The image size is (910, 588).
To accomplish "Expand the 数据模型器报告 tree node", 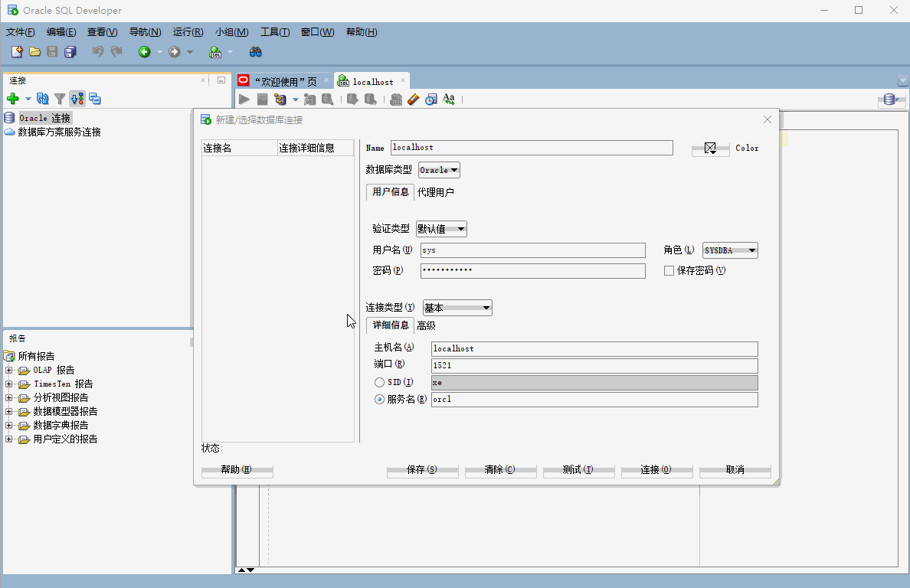I will (8, 412).
